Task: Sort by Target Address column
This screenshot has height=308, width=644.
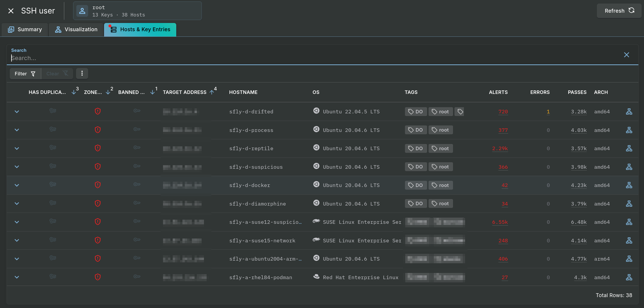Action: pyautogui.click(x=185, y=92)
